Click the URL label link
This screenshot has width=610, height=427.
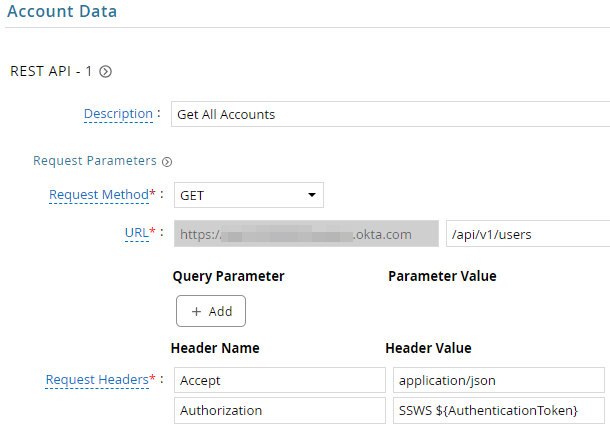click(x=137, y=233)
